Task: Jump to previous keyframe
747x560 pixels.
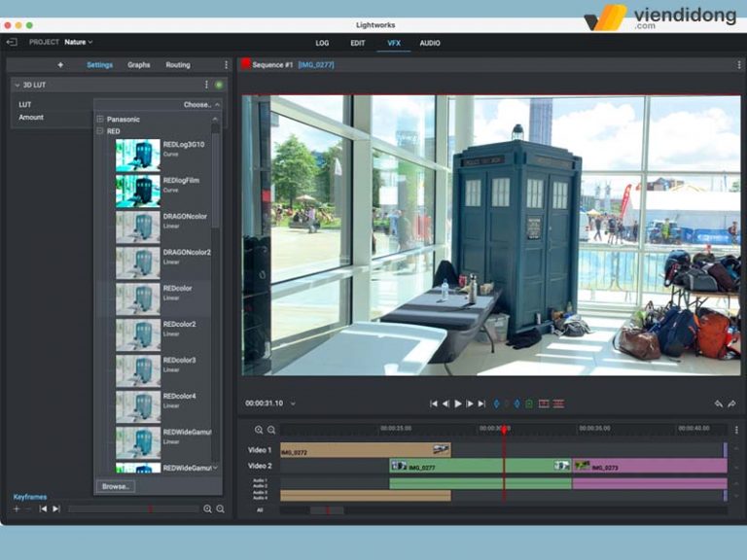Action: point(43,509)
